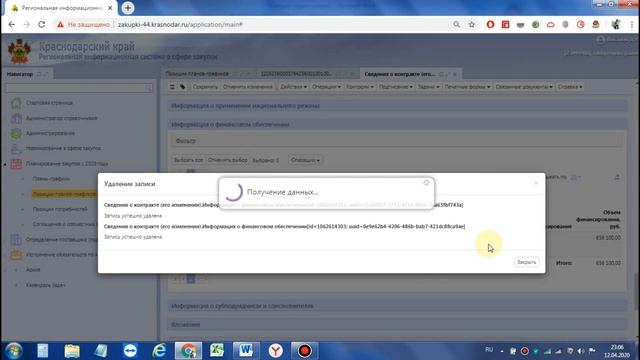Go back in the browser
Screen dimensions: 640x360
tap(11, 24)
